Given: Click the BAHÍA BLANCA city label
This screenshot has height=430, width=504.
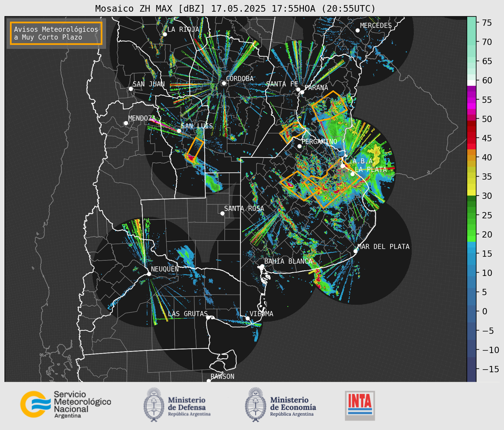Looking at the screenshot, I should point(288,261).
